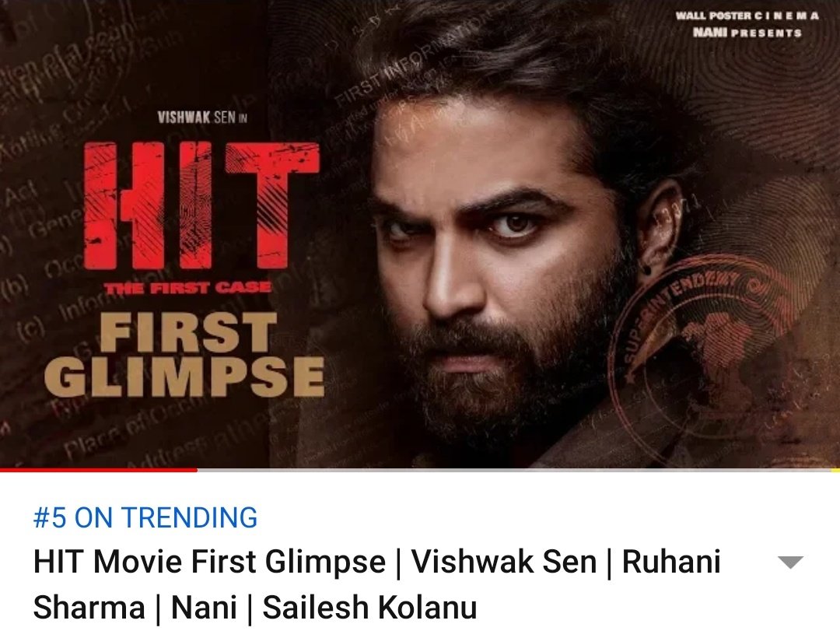Click the VISHWAK SEN IN credit text
The width and height of the screenshot is (840, 631).
(x=202, y=117)
